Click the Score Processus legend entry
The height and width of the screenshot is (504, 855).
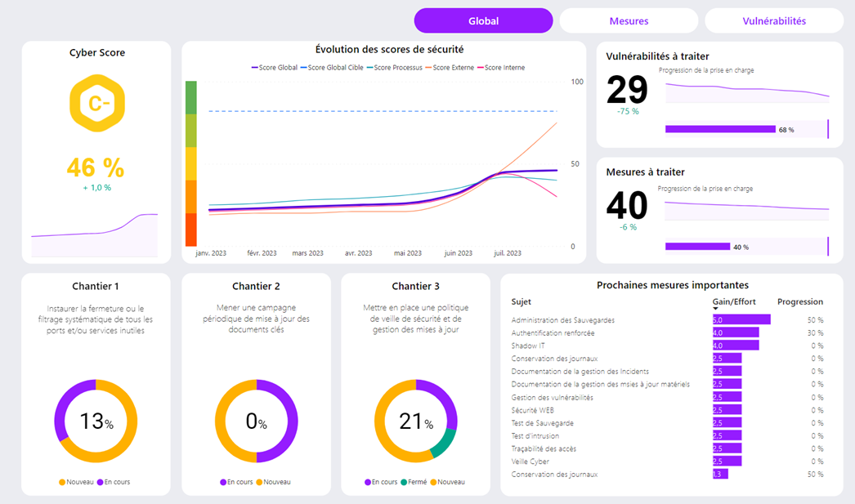(x=395, y=68)
